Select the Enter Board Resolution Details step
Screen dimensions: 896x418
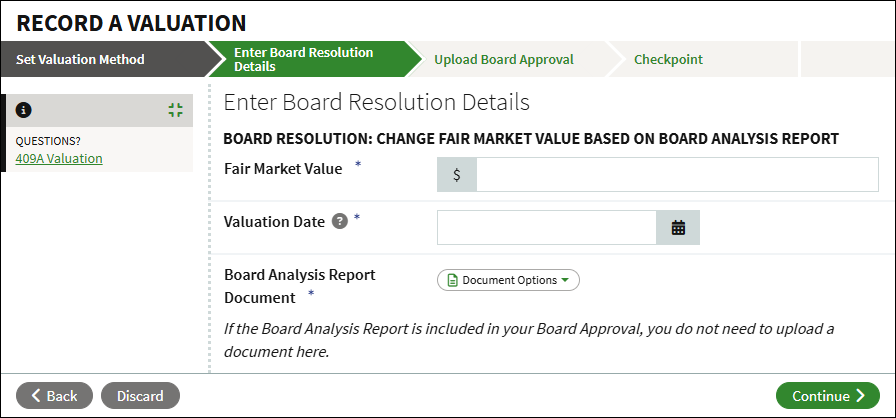pyautogui.click(x=303, y=59)
